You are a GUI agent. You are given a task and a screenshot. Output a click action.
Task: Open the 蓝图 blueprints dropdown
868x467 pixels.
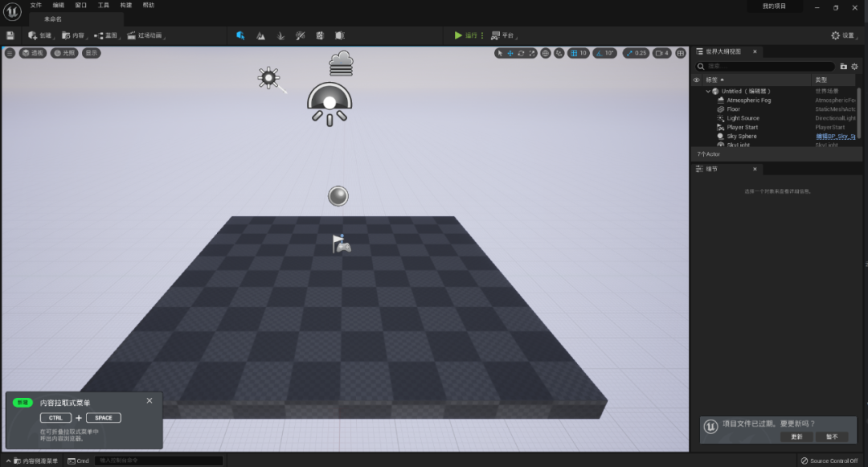[x=106, y=35]
